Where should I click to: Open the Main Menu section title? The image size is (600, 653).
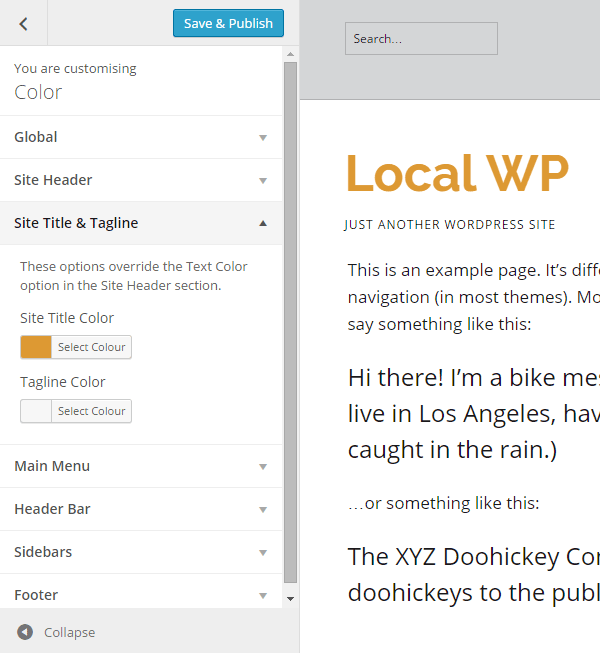click(x=52, y=466)
